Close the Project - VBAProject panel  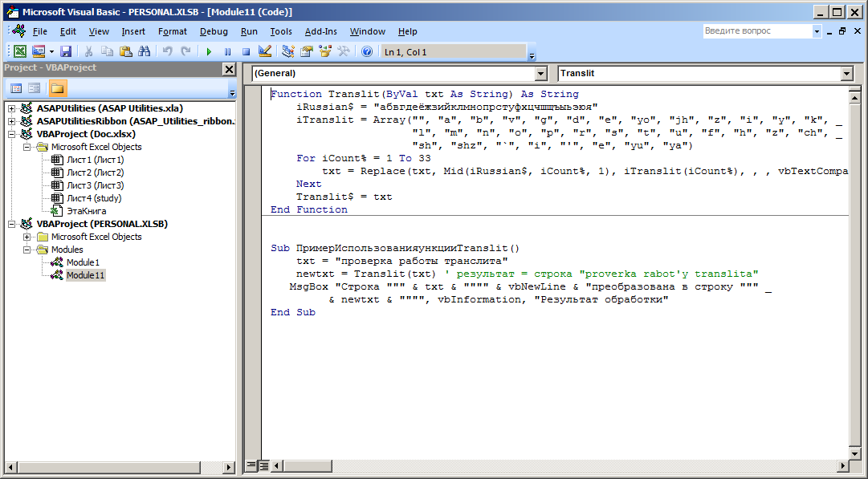tap(229, 68)
